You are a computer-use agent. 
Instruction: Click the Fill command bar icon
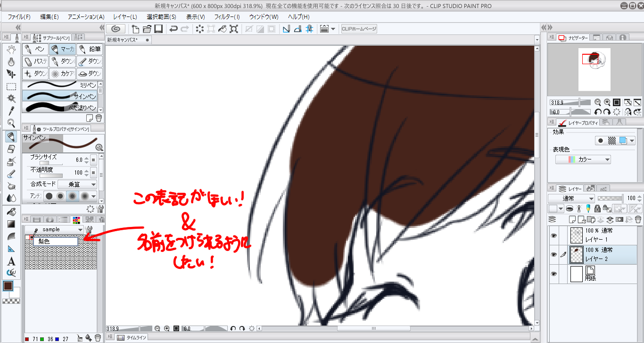point(222,29)
